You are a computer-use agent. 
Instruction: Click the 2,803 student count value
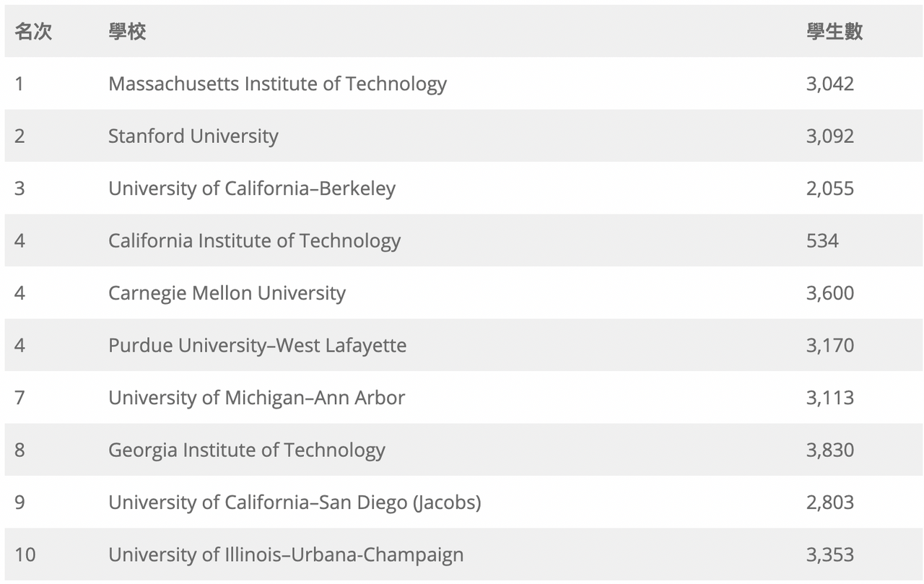click(x=829, y=502)
